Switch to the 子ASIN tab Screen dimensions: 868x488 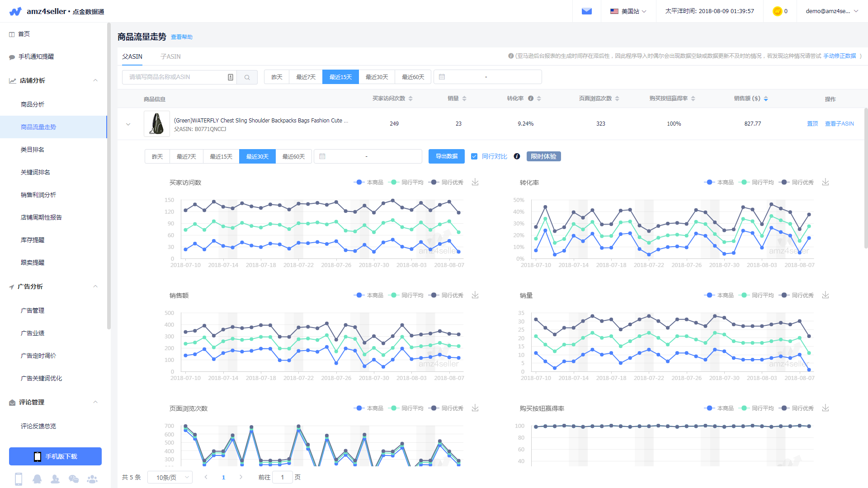point(170,56)
